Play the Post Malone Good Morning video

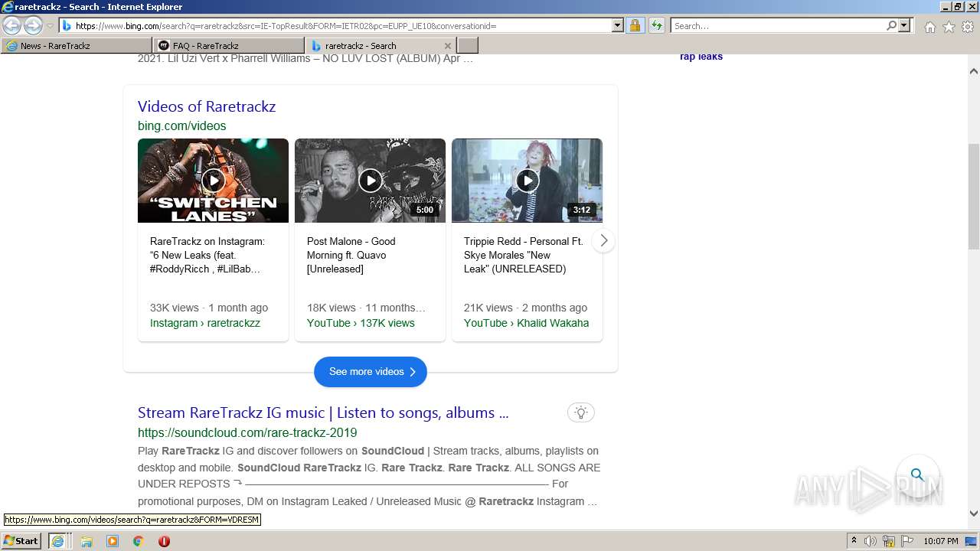coord(370,181)
